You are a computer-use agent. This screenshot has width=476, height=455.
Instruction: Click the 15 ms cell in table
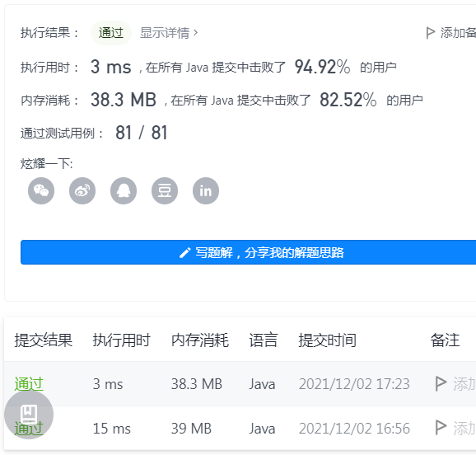point(112,429)
